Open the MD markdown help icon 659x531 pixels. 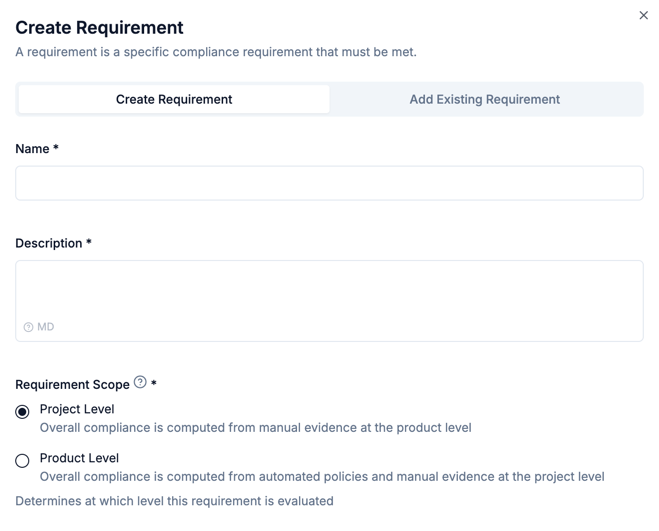coord(28,327)
